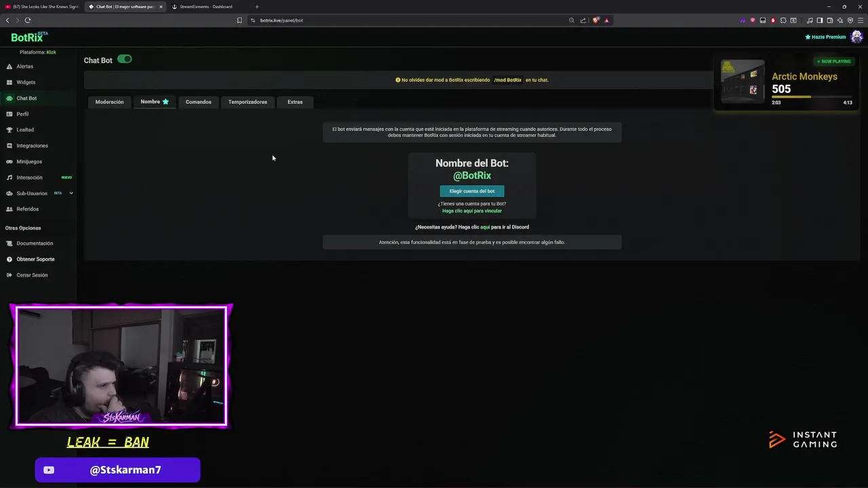Expand the Sub-Usuarios submenu chevron
Viewport: 868px width, 488px height.
[71, 193]
